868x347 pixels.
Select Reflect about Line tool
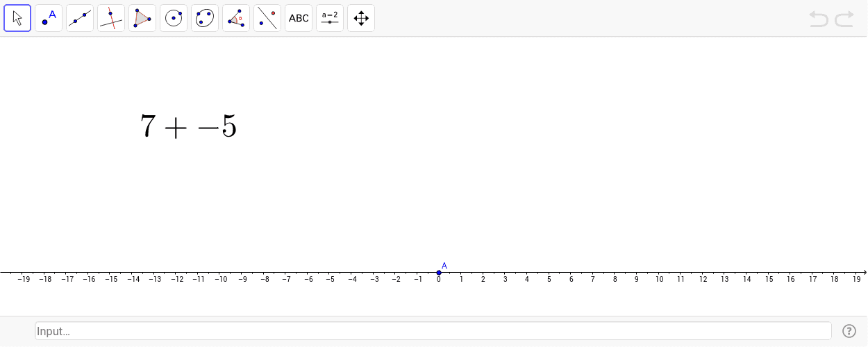pyautogui.click(x=267, y=18)
